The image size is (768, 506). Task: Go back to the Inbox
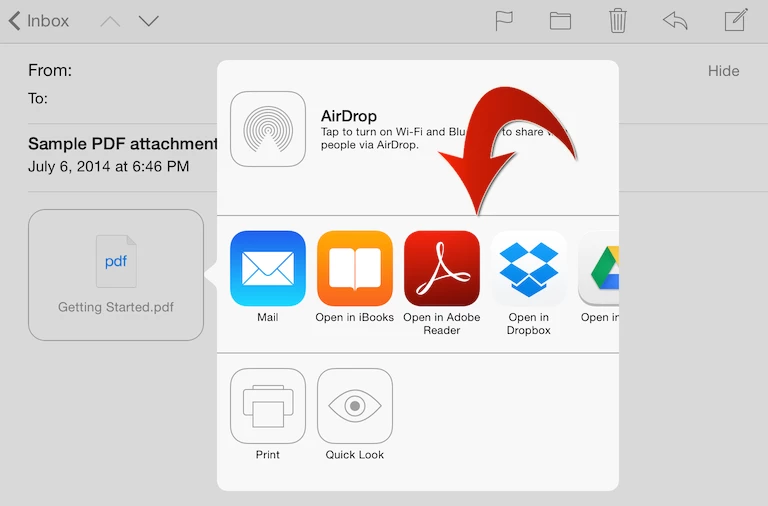click(x=39, y=21)
